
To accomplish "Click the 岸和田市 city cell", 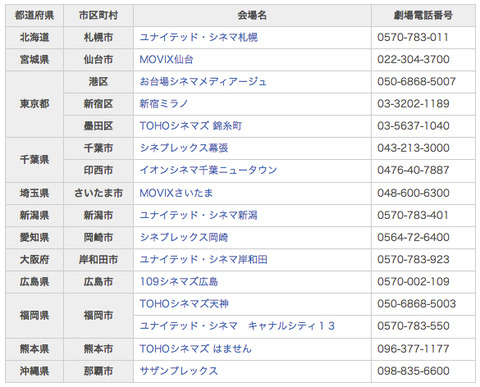I will (98, 260).
